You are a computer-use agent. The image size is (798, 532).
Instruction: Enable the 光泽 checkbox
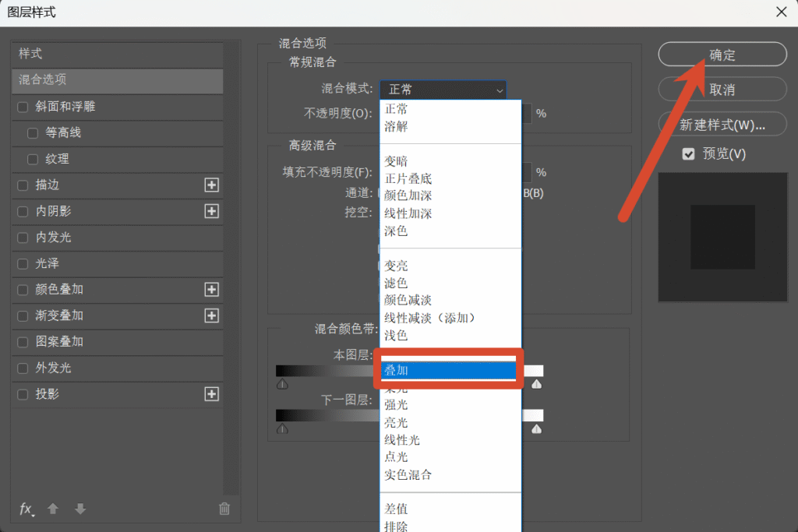tap(23, 264)
